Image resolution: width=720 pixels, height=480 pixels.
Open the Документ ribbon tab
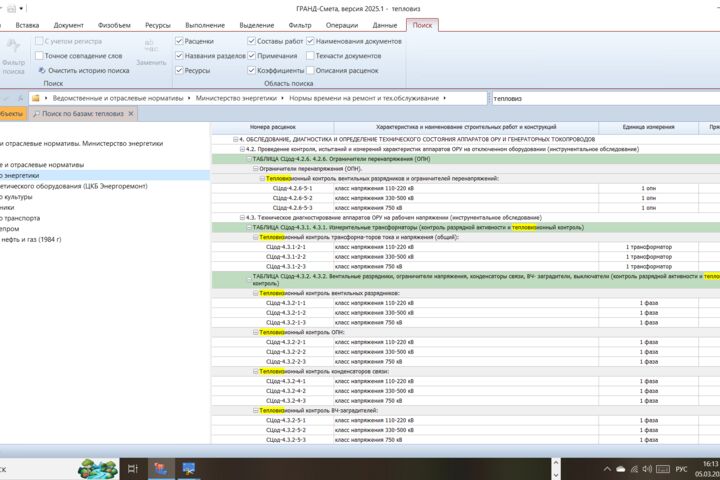(68, 25)
